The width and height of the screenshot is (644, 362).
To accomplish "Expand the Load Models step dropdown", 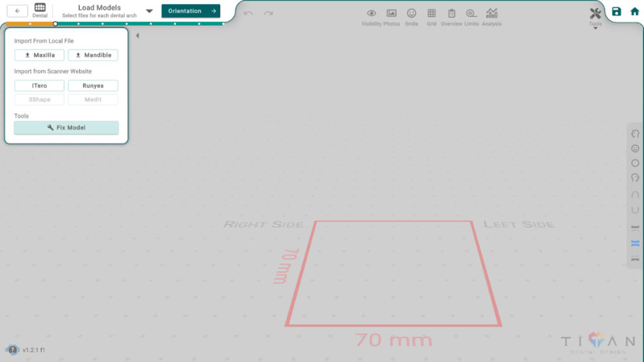I will pos(150,11).
